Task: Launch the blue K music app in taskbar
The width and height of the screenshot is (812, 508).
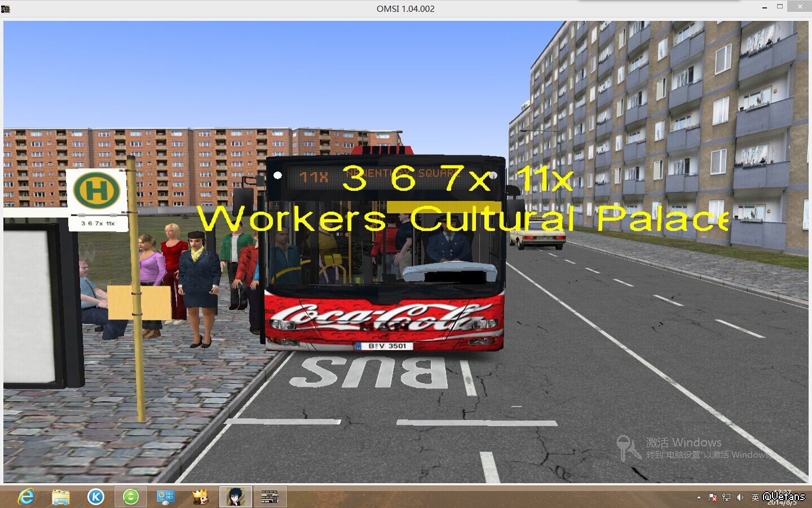Action: click(96, 497)
